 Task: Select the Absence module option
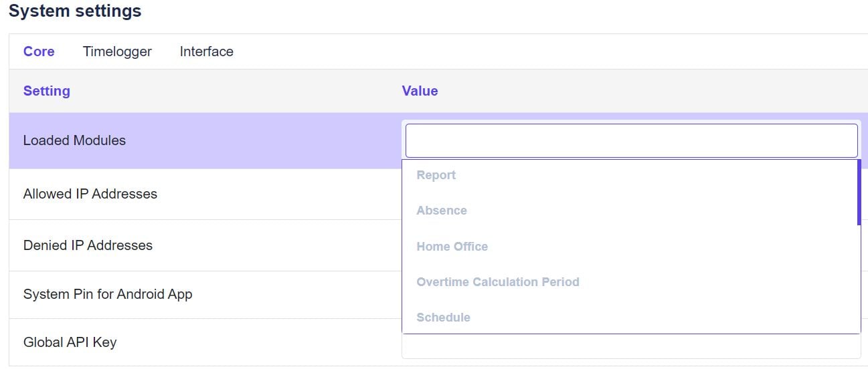click(x=442, y=211)
